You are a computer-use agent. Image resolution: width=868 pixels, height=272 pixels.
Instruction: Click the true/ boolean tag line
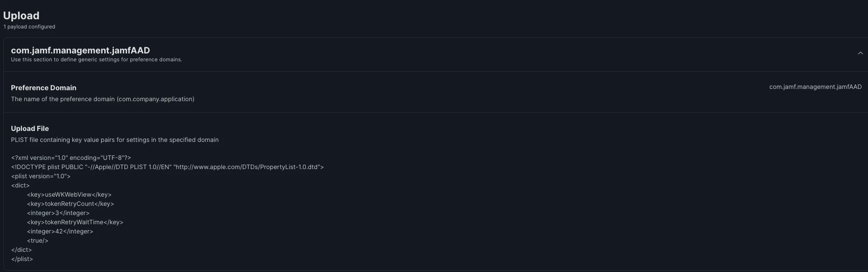(38, 240)
